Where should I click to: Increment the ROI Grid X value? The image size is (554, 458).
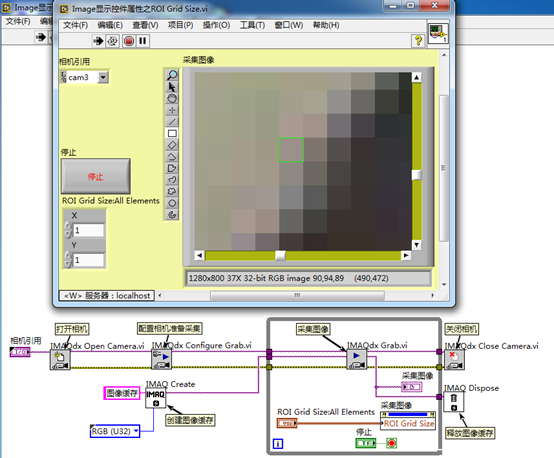[68, 225]
